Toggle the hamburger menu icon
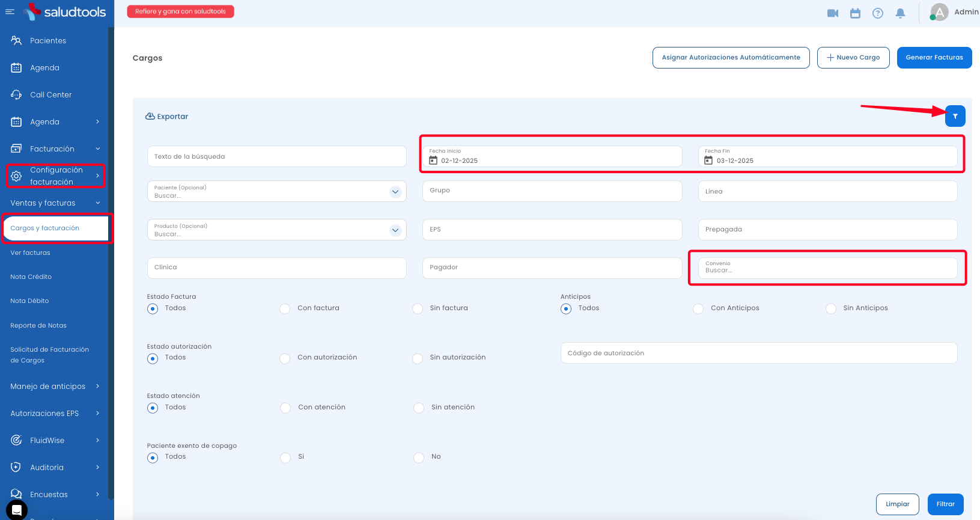The height and width of the screenshot is (520, 980). click(x=10, y=11)
